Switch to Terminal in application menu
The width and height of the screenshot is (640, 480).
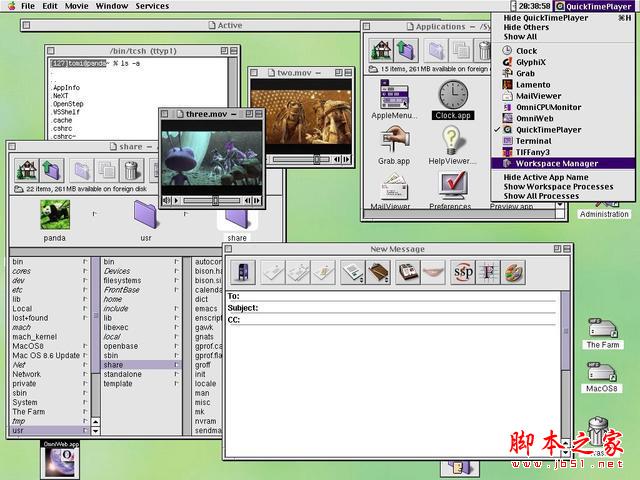[563, 141]
